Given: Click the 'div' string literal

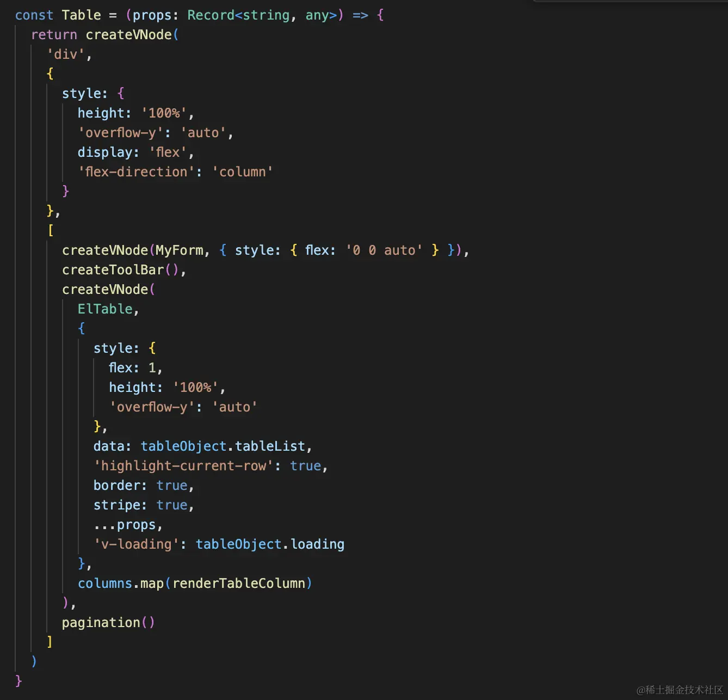Looking at the screenshot, I should [x=66, y=54].
